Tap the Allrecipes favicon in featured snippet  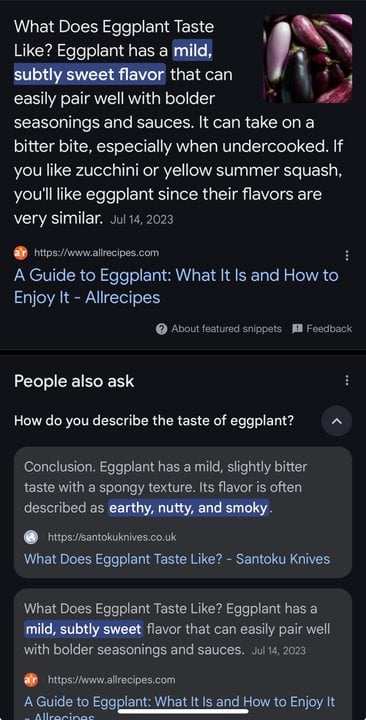pyautogui.click(x=21, y=253)
